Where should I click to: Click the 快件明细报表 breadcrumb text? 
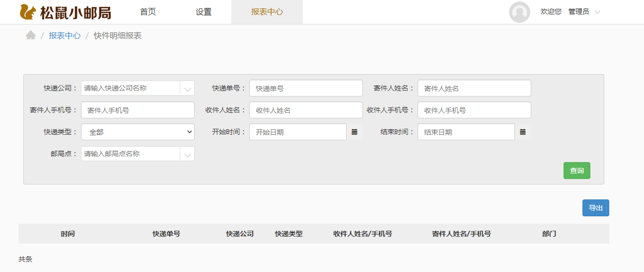[118, 36]
